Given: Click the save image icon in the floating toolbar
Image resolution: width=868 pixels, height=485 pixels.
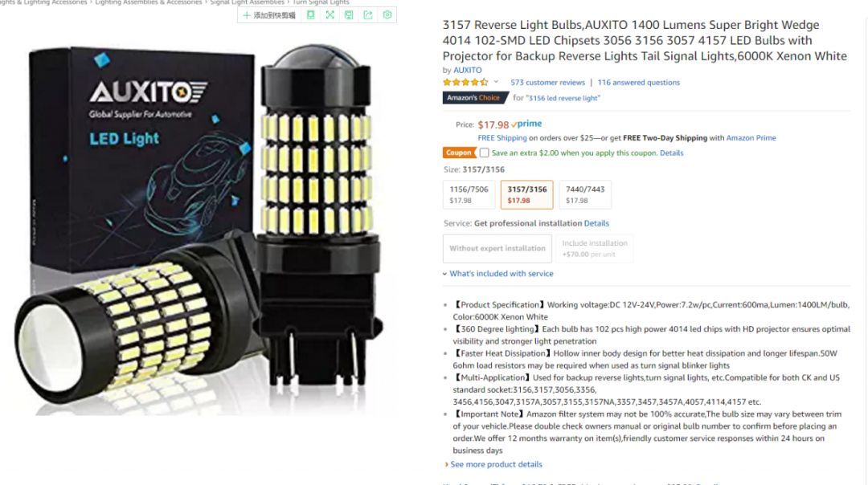Looking at the screenshot, I should click(349, 15).
